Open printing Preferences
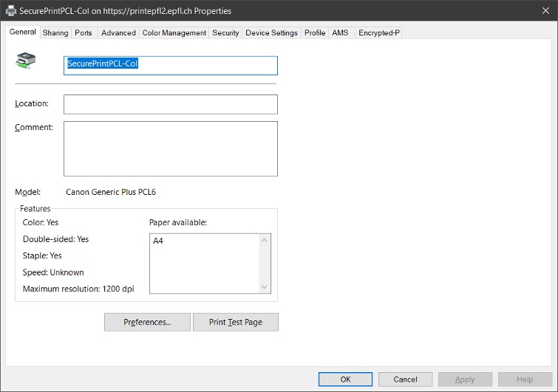Viewport: 558px width, 392px height. 147,322
